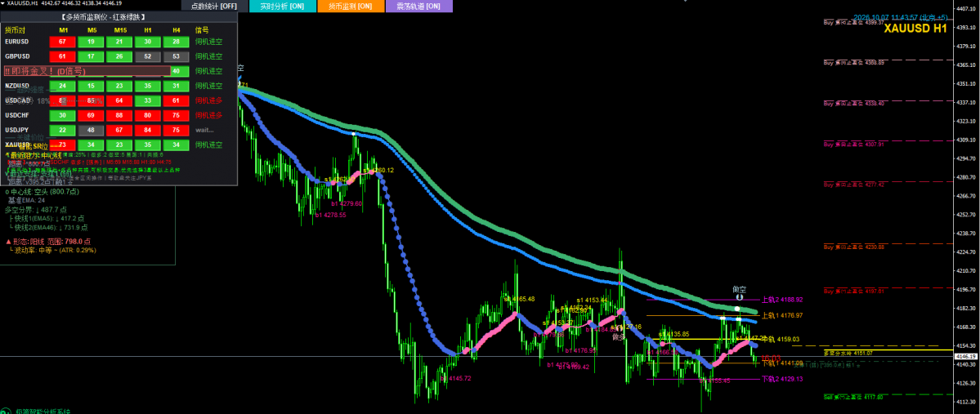Click the M5 column header

pyautogui.click(x=92, y=29)
